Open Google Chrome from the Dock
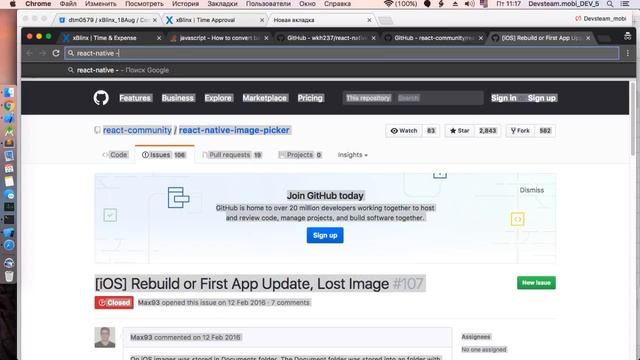Viewport: 640px width, 360px height. 9,106
